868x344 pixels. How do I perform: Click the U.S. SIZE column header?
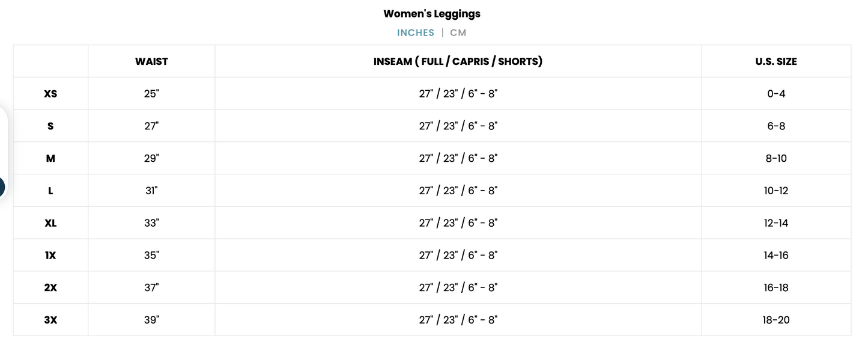point(776,61)
